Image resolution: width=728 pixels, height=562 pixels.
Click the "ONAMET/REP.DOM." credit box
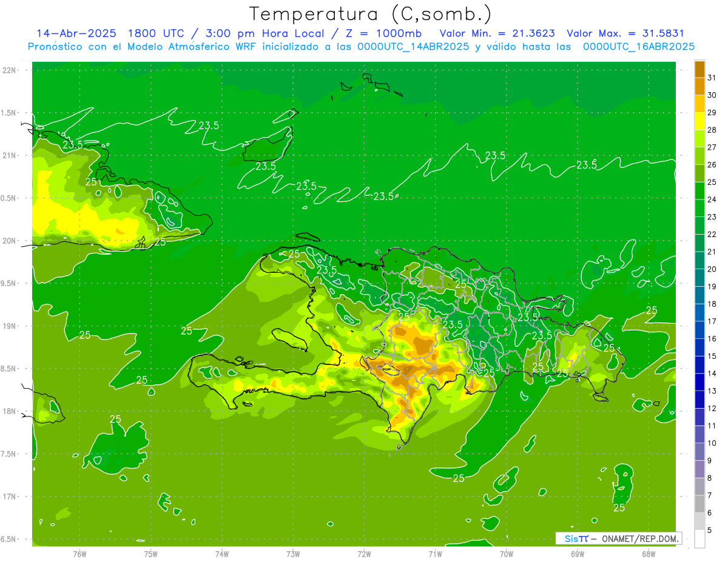coord(618,538)
